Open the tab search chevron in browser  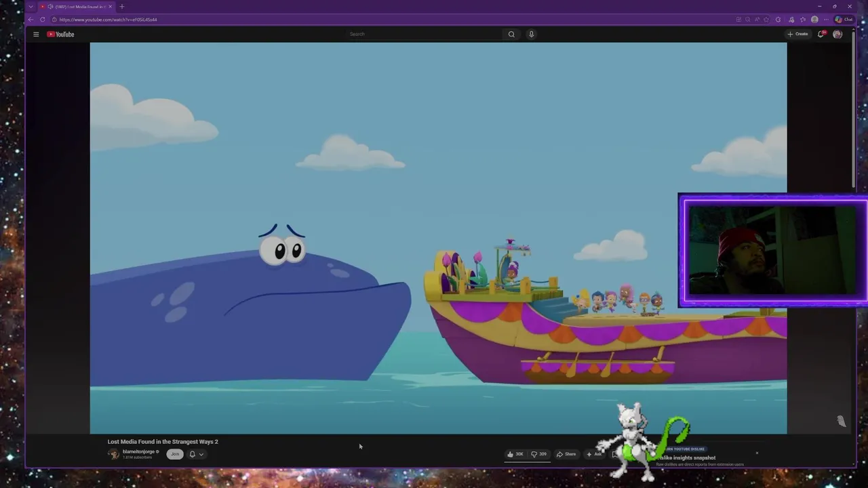(x=31, y=7)
